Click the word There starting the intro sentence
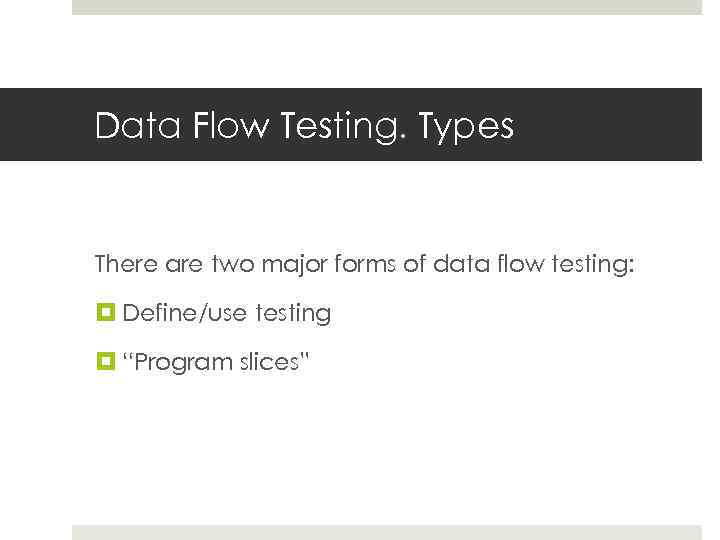The height and width of the screenshot is (540, 720). pyautogui.click(x=125, y=265)
